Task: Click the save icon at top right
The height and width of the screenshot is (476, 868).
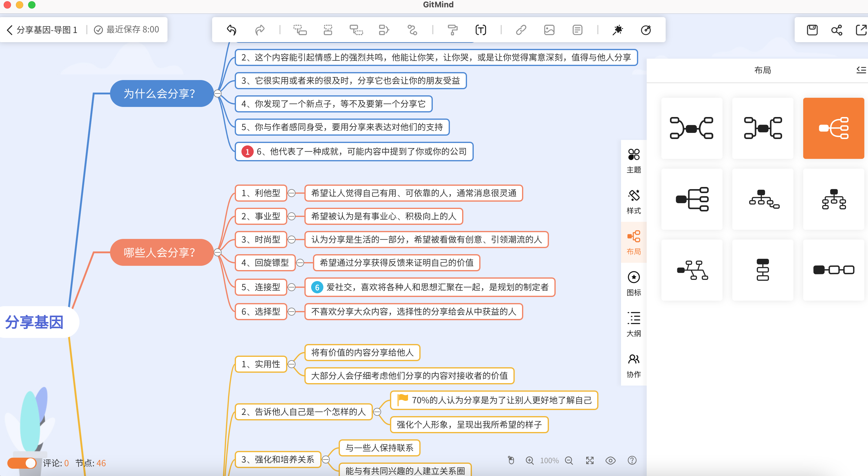Action: [812, 30]
